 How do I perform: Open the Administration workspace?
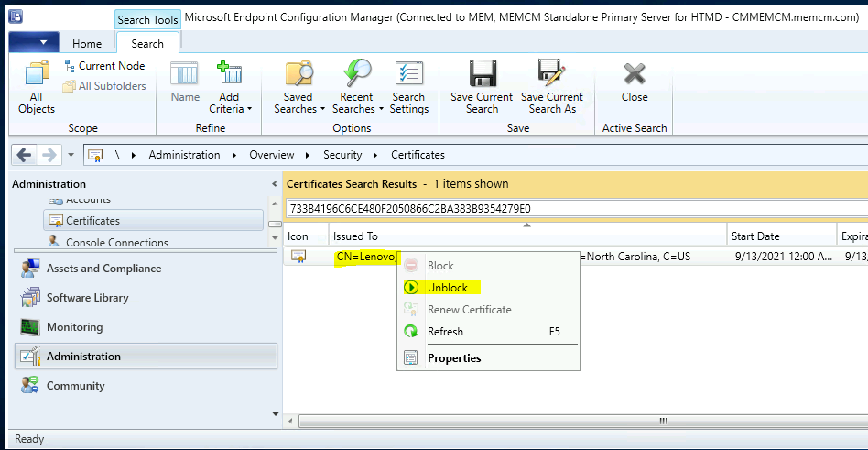click(146, 357)
